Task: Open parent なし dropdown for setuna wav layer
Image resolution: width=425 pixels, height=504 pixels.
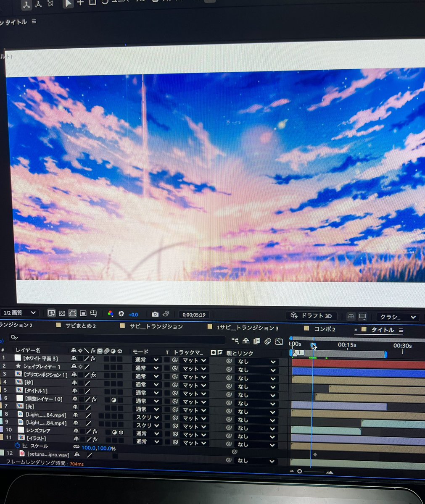Action: pos(256,461)
